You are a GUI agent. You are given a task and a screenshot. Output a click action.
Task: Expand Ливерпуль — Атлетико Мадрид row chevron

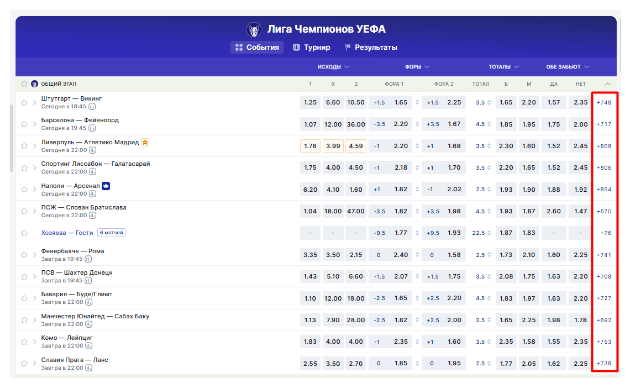35,146
